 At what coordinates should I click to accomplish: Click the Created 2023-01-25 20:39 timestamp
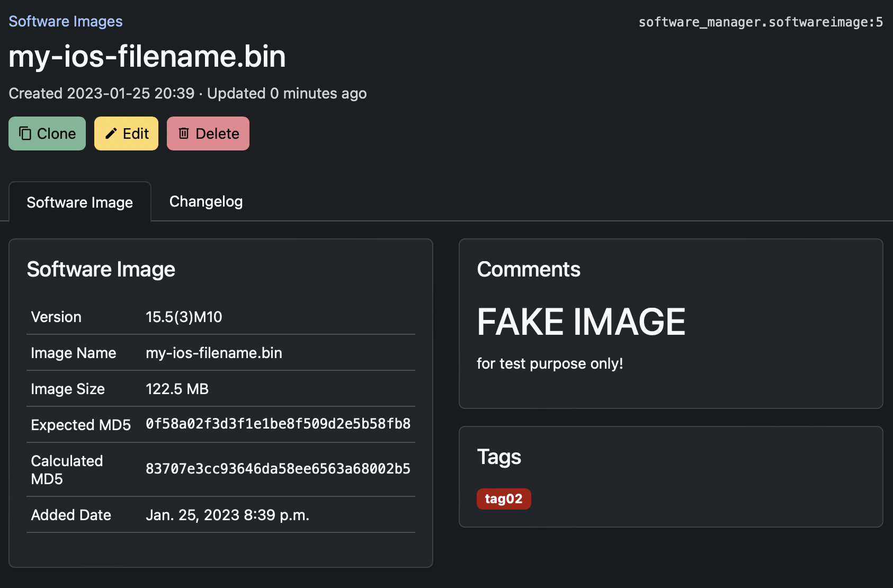[102, 93]
